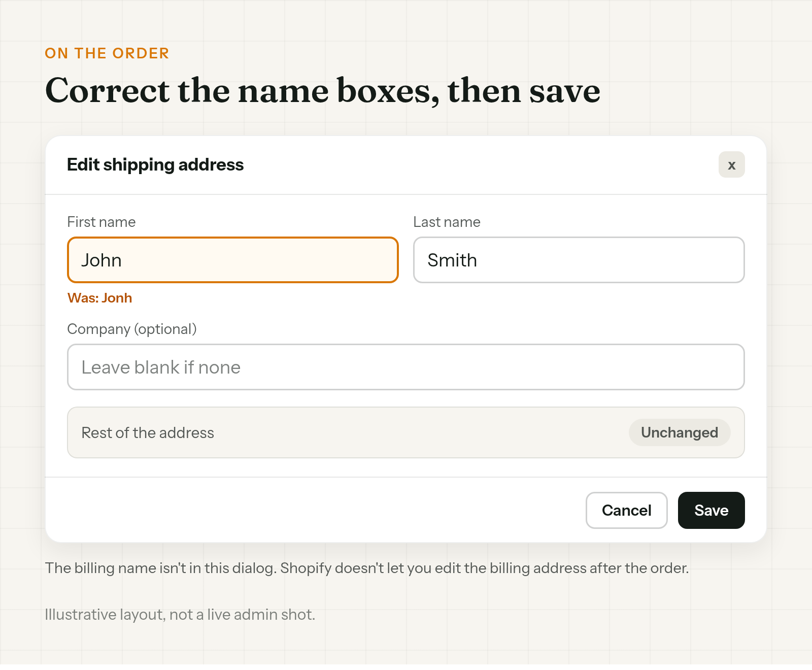Click the billing name note below the dialog

click(367, 568)
